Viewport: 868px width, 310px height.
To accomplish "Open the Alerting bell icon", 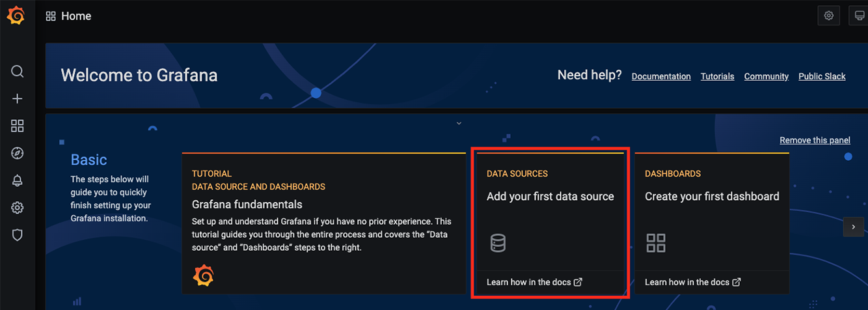I will (x=18, y=181).
